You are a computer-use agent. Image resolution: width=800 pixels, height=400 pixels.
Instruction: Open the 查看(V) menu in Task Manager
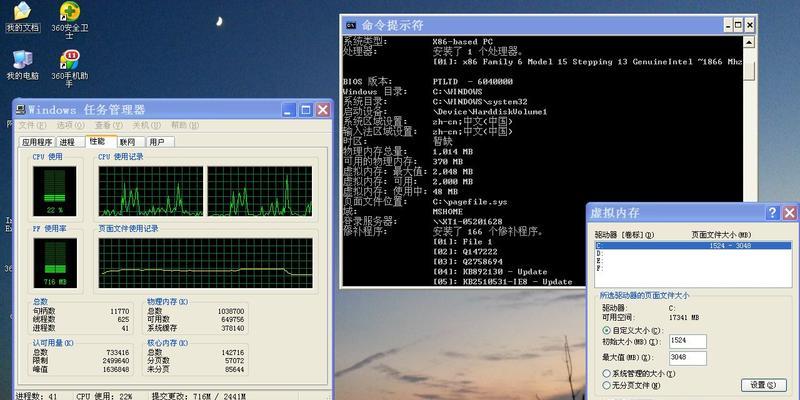point(109,125)
